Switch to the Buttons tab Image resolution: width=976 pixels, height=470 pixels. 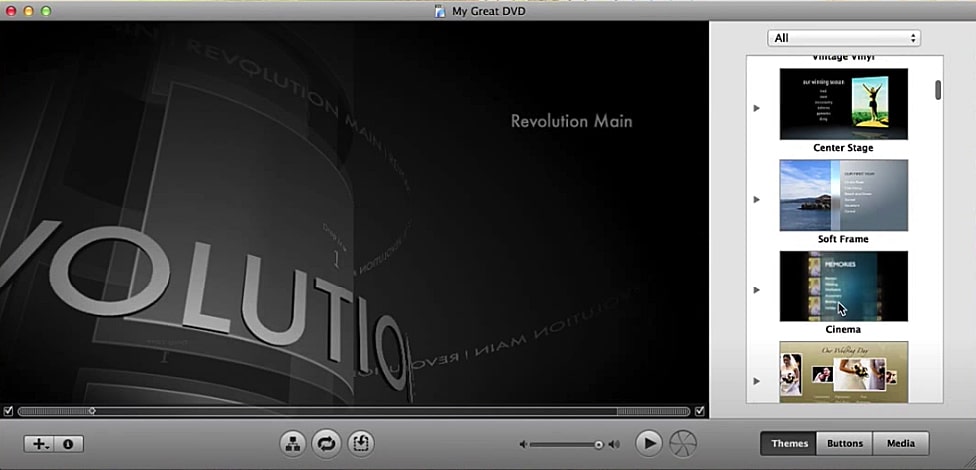pyautogui.click(x=844, y=444)
